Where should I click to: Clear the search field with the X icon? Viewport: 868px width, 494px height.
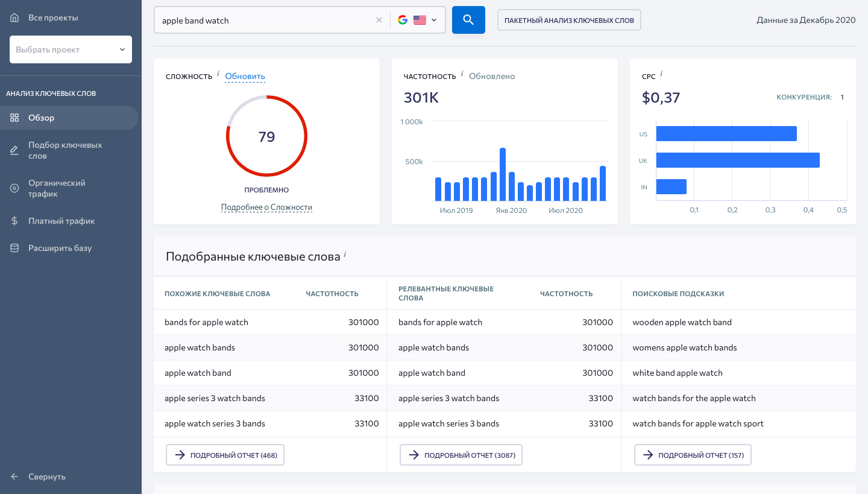[379, 20]
